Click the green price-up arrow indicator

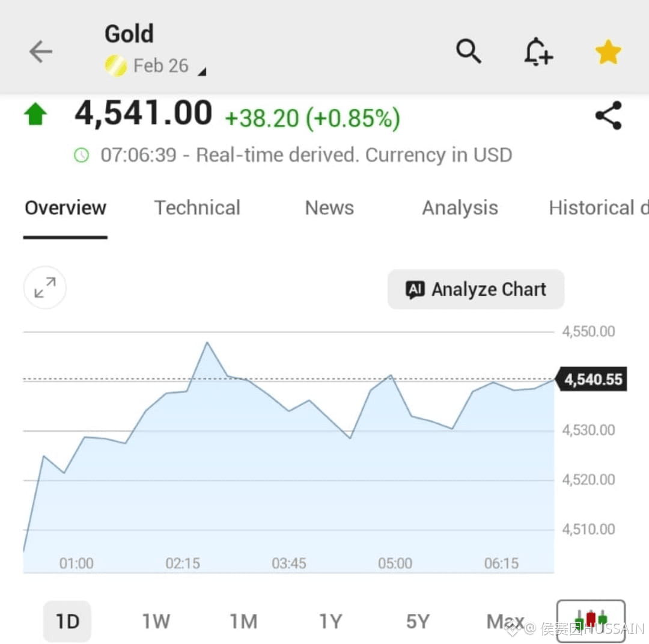36,113
